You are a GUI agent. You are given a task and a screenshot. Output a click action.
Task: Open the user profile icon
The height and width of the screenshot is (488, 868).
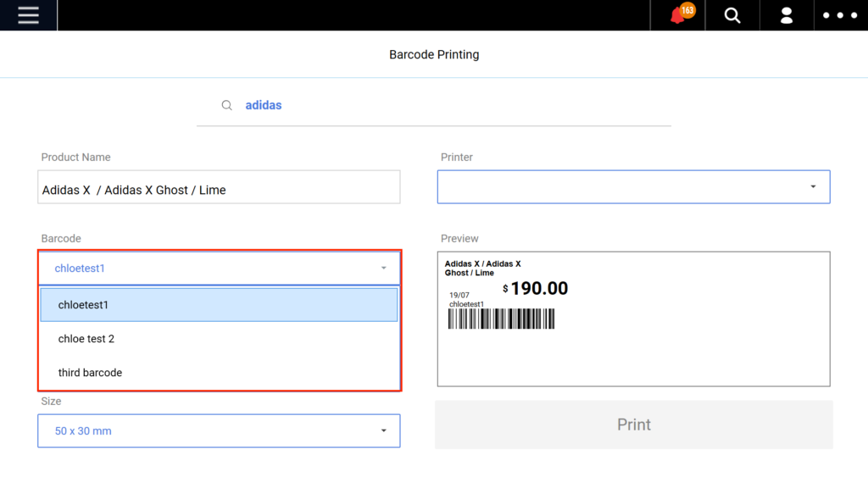click(x=787, y=14)
